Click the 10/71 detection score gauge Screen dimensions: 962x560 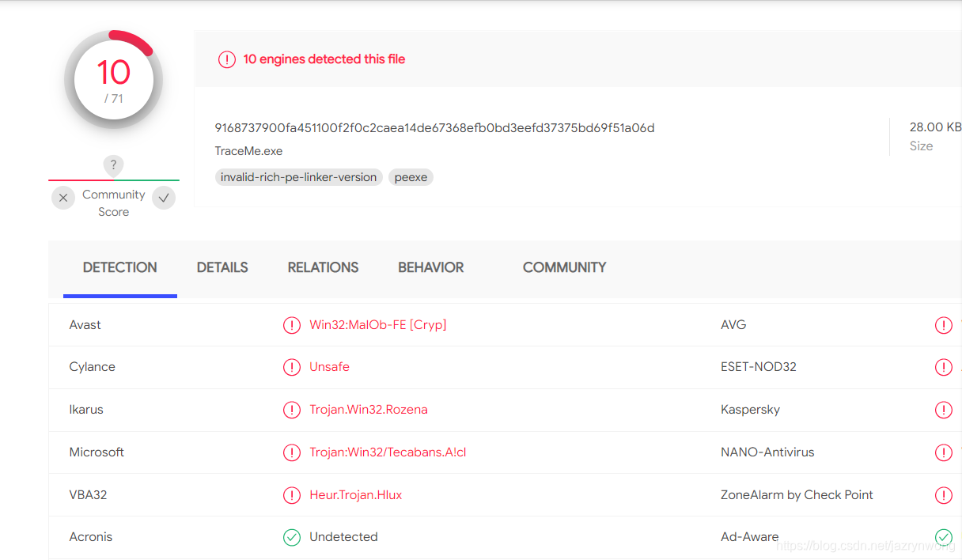click(x=113, y=80)
